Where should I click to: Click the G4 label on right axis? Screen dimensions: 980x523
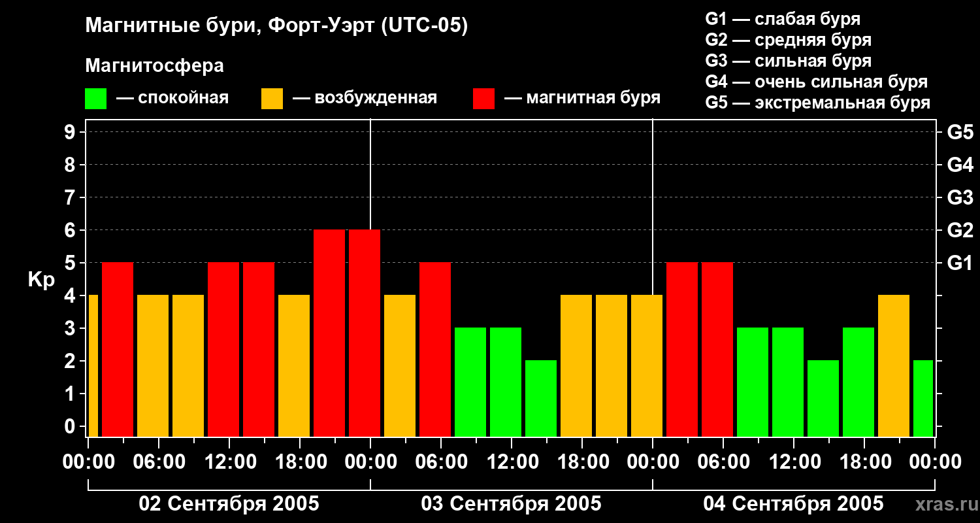[960, 165]
